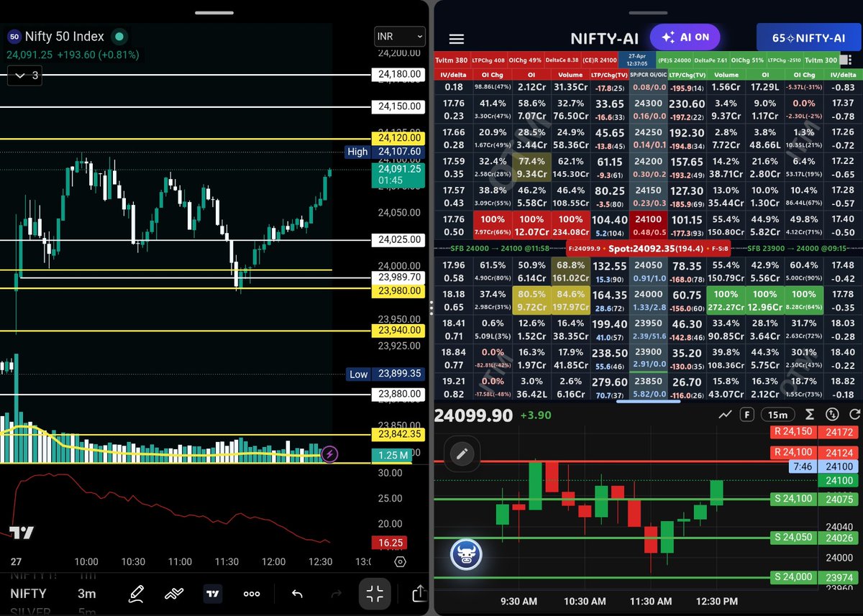Viewport: 863px width, 616px height.
Task: Click the sigma summation icon
Action: [810, 415]
